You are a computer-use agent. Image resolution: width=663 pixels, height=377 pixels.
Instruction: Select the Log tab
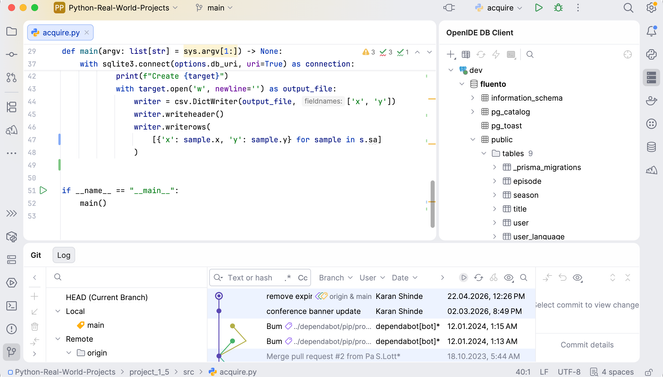(x=63, y=255)
